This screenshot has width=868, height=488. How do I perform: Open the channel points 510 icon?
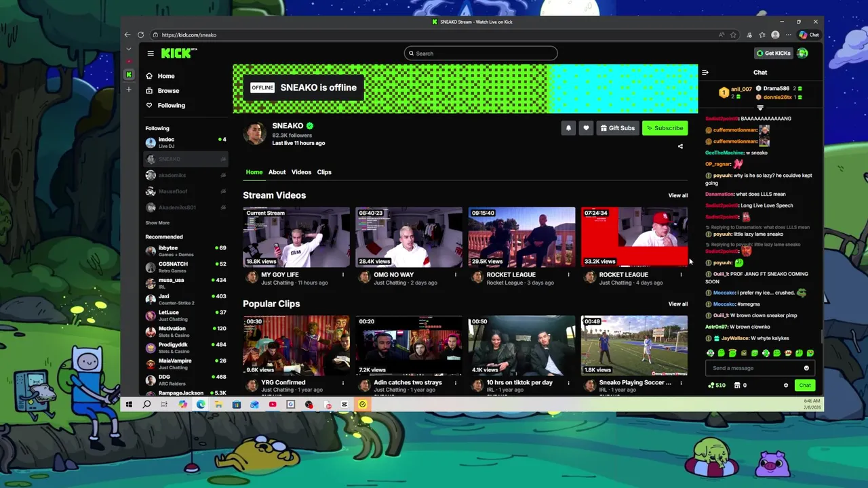pyautogui.click(x=716, y=385)
